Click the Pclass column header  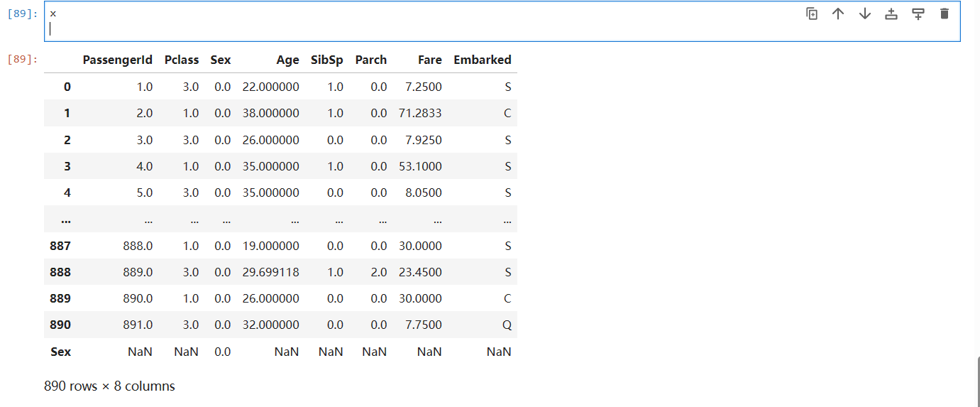pyautogui.click(x=182, y=60)
